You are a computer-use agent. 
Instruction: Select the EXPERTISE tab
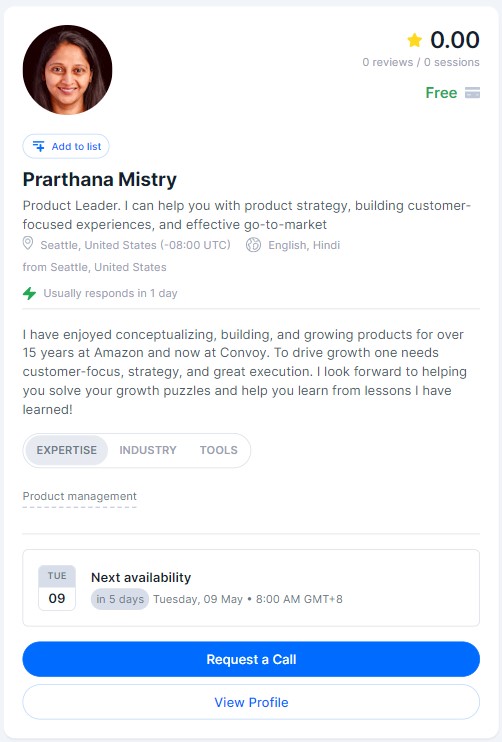pyautogui.click(x=67, y=450)
